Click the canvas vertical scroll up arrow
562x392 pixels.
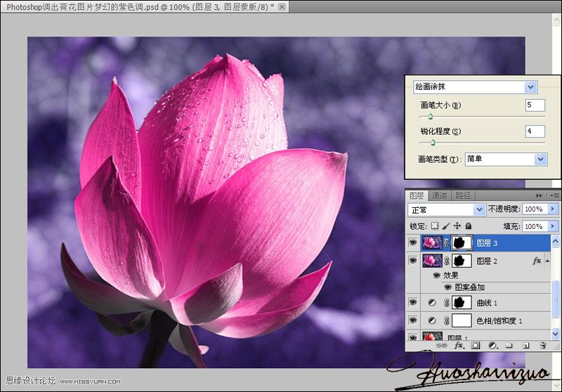tap(556, 20)
